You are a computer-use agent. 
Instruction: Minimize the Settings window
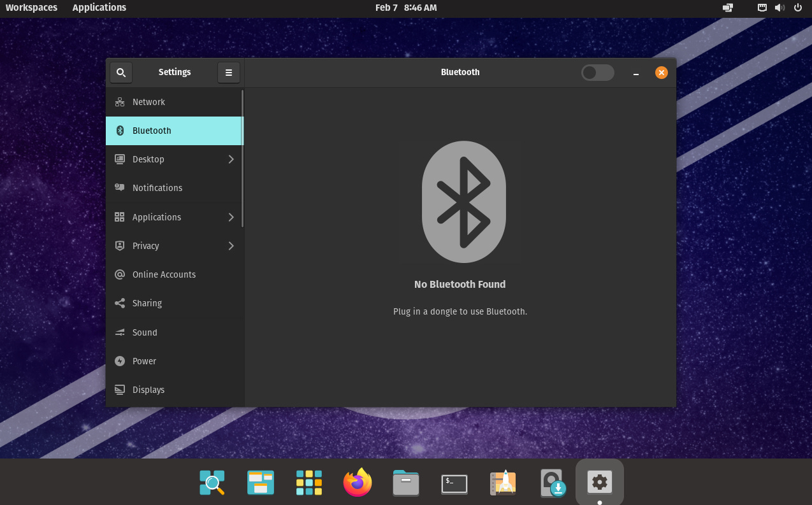pos(636,73)
